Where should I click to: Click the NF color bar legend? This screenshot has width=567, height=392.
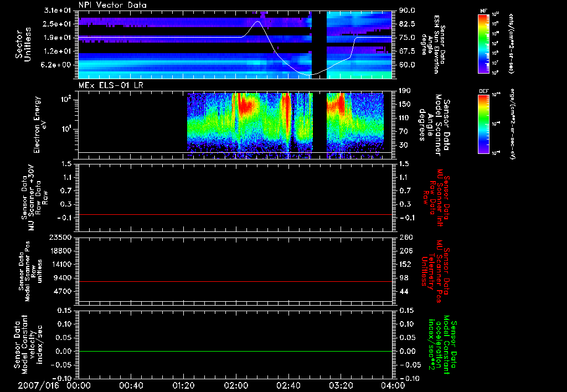(484, 44)
